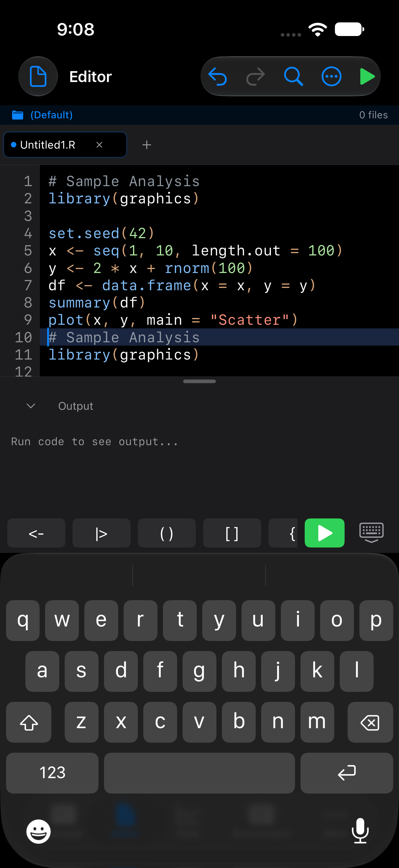Click the library(graphics) code on line 2

point(124,199)
